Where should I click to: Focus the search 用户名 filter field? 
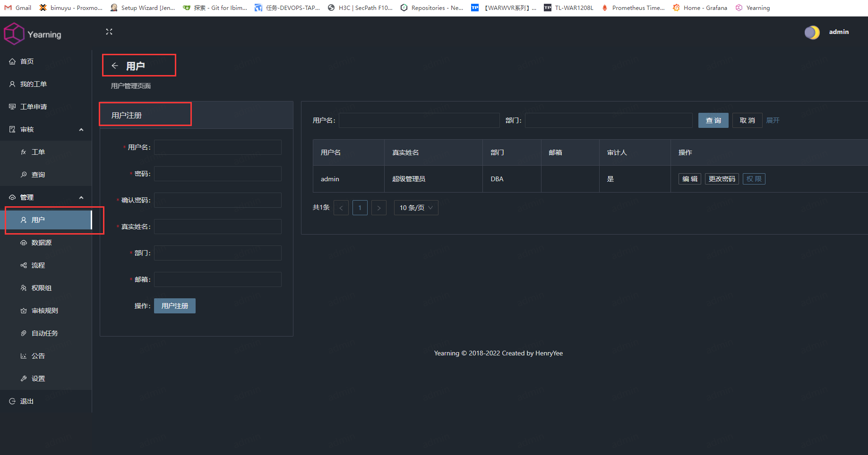click(x=419, y=120)
